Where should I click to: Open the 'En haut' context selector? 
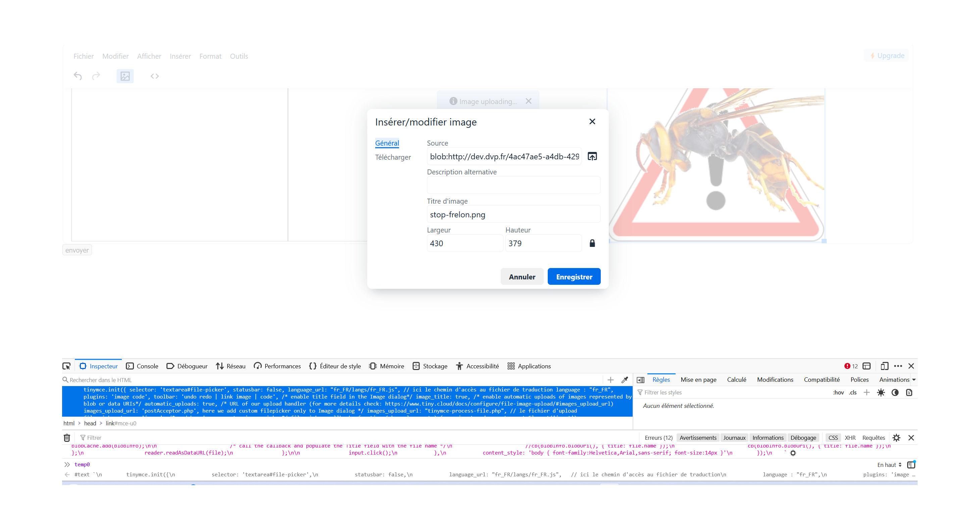click(x=889, y=465)
